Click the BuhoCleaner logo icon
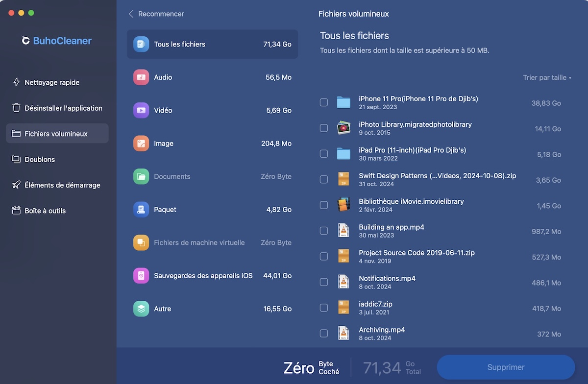 pyautogui.click(x=26, y=41)
